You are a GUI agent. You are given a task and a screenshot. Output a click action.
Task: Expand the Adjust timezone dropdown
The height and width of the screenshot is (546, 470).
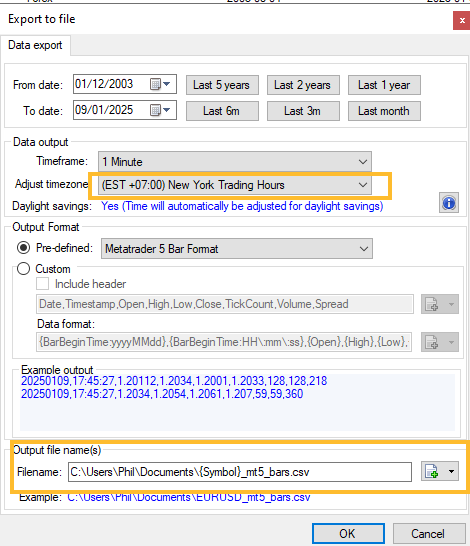[235, 185]
